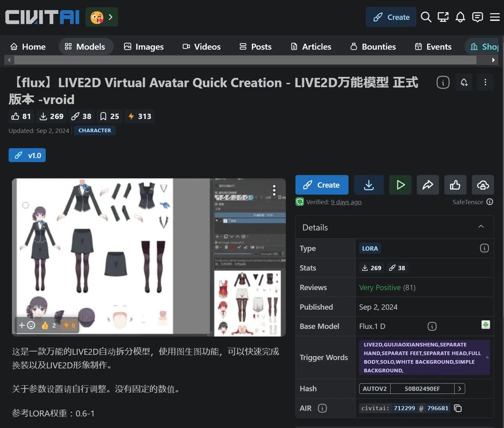This screenshot has width=504, height=428.
Task: Click the AIR info icon
Action: tap(322, 408)
